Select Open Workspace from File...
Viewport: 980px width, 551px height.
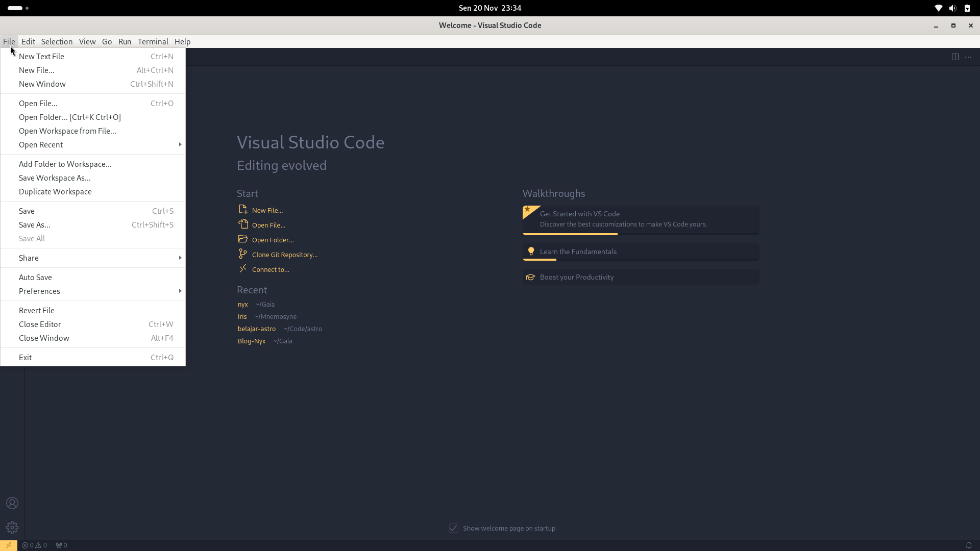click(93, 131)
